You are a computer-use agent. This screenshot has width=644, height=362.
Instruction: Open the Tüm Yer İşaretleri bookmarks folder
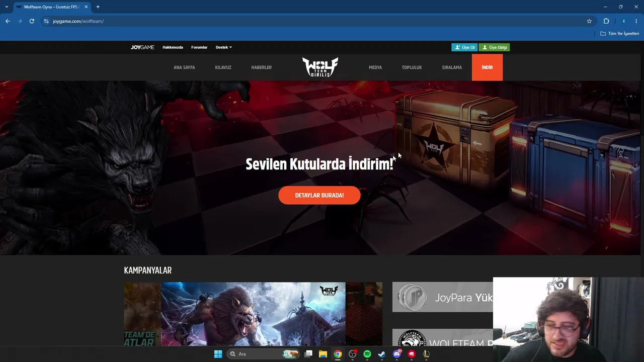[620, 34]
